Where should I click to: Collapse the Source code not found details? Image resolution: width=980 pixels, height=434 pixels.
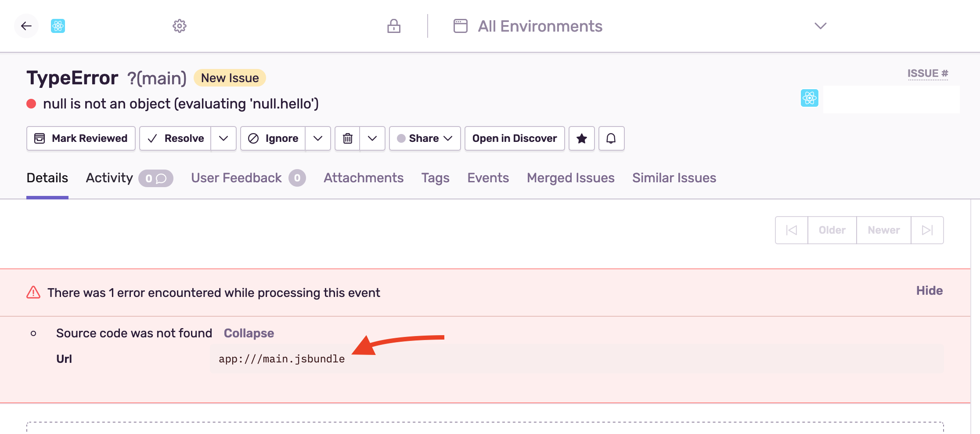(249, 333)
